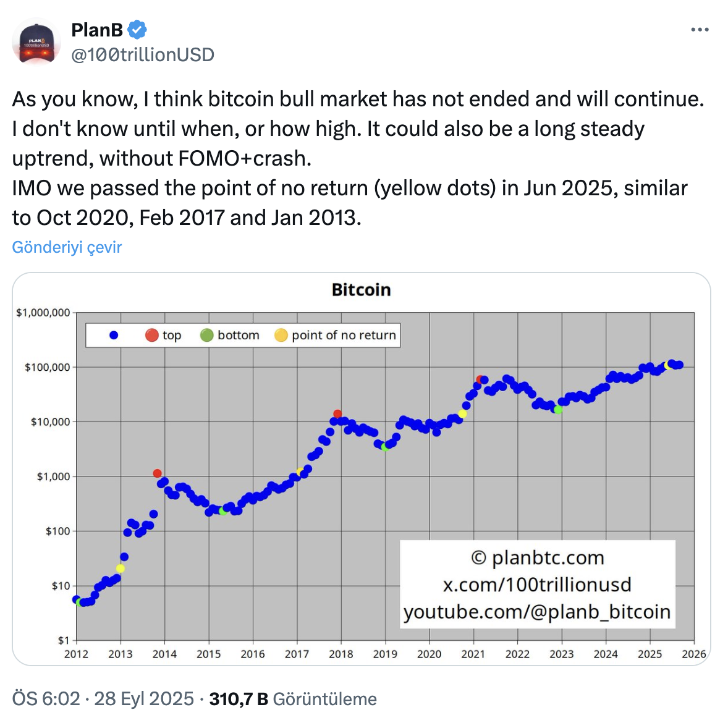Click the blue verified badge

[x=137, y=29]
